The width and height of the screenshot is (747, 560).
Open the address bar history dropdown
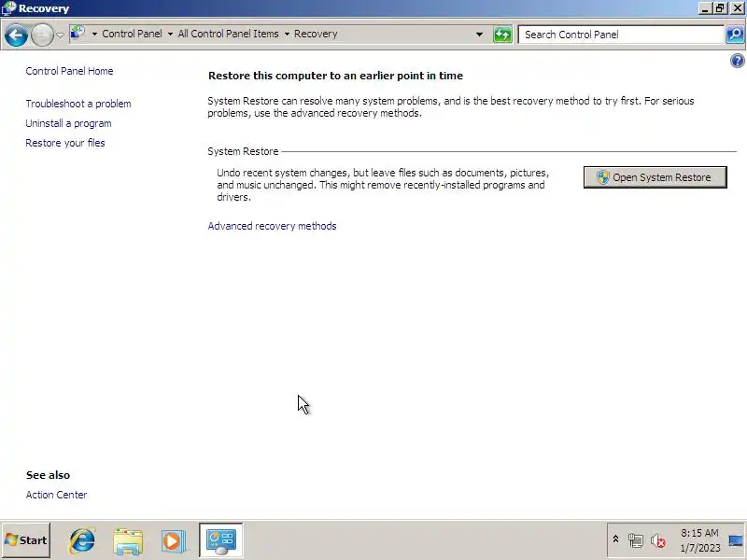[479, 35]
